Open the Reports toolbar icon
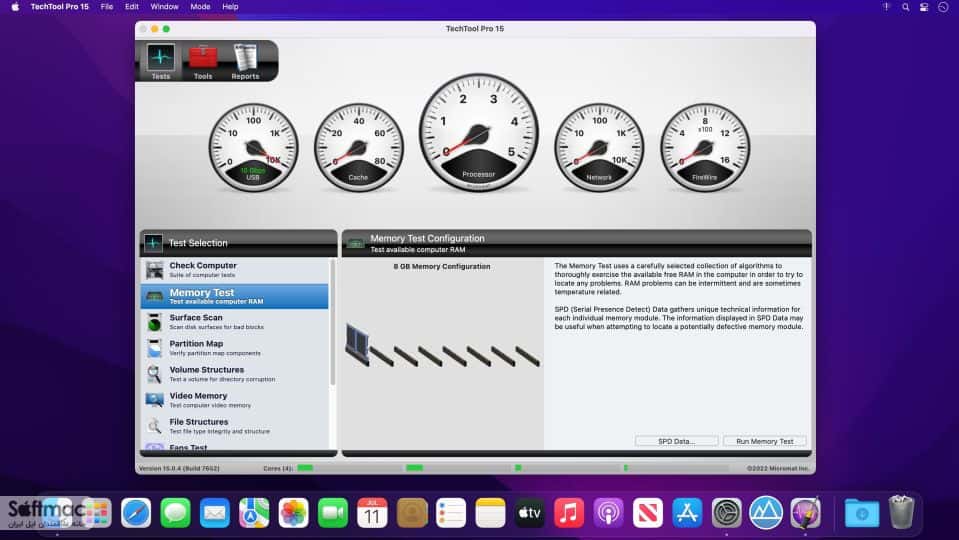 pos(245,61)
